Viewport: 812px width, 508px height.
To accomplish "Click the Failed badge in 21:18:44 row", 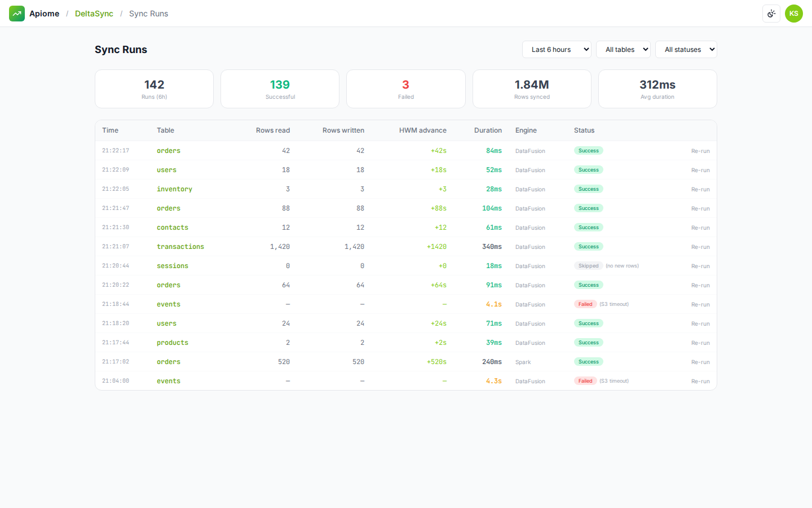I will coord(585,304).
